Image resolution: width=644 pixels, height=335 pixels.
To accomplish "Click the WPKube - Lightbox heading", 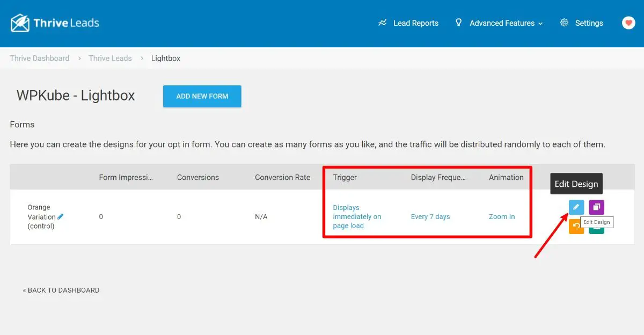I will [x=76, y=96].
